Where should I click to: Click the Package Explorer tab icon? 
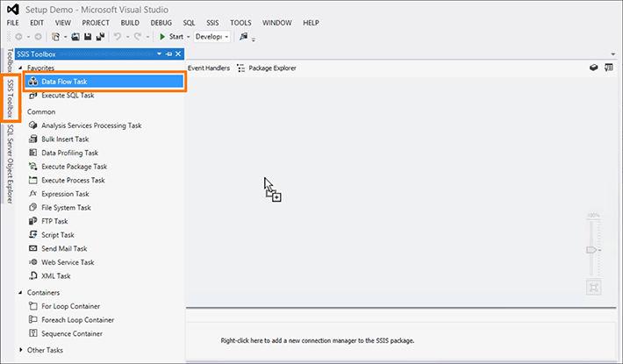pyautogui.click(x=240, y=68)
